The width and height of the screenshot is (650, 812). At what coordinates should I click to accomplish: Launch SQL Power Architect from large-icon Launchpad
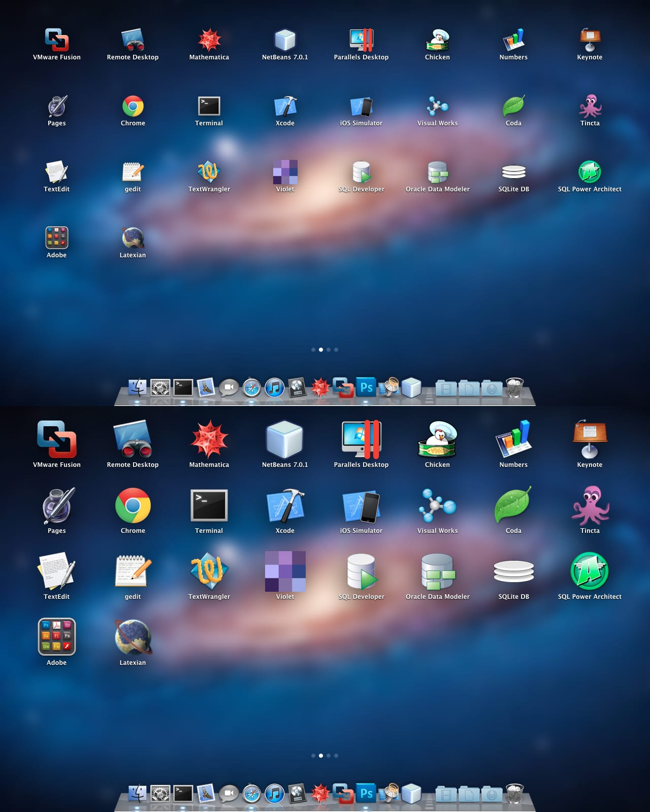coord(590,571)
